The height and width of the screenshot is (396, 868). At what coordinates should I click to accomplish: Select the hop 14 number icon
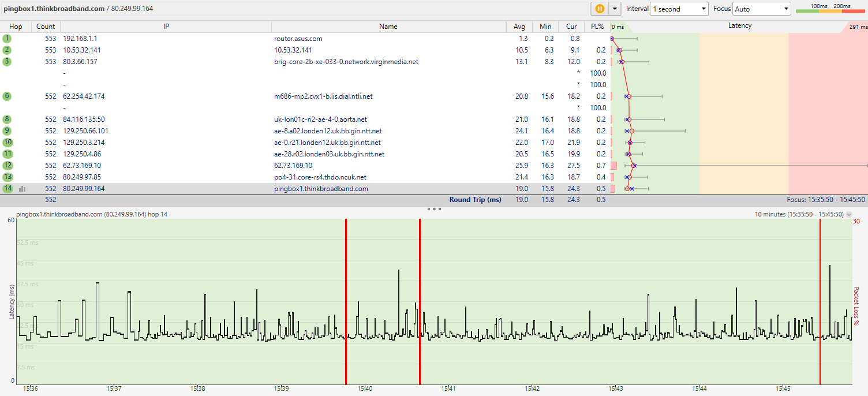click(7, 189)
